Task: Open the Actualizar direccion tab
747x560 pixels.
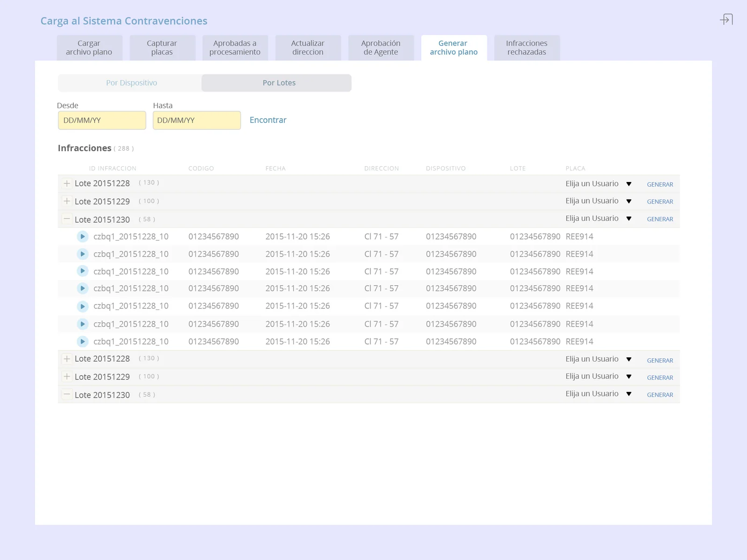Action: 308,48
